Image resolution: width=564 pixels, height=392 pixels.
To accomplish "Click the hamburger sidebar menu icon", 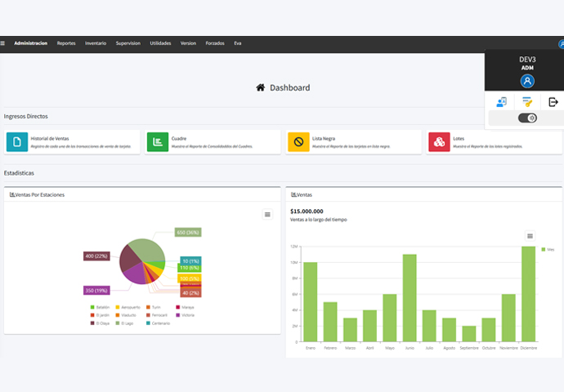I will click(x=2, y=42).
